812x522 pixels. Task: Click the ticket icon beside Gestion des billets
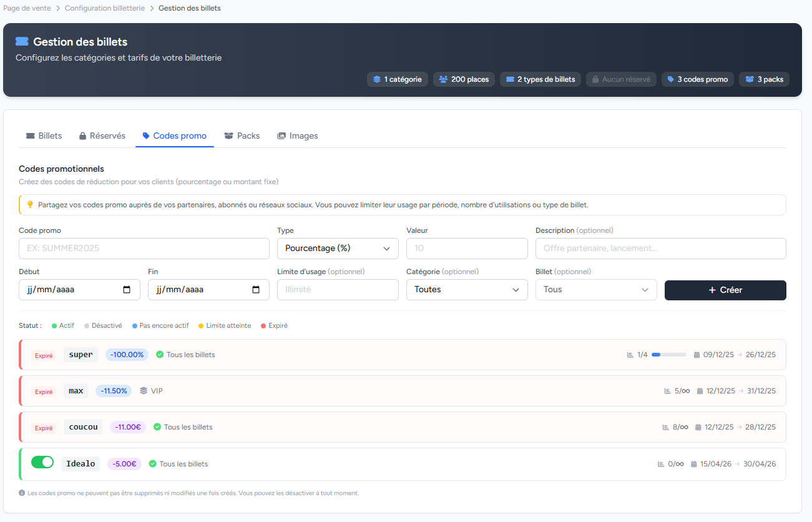(x=22, y=42)
